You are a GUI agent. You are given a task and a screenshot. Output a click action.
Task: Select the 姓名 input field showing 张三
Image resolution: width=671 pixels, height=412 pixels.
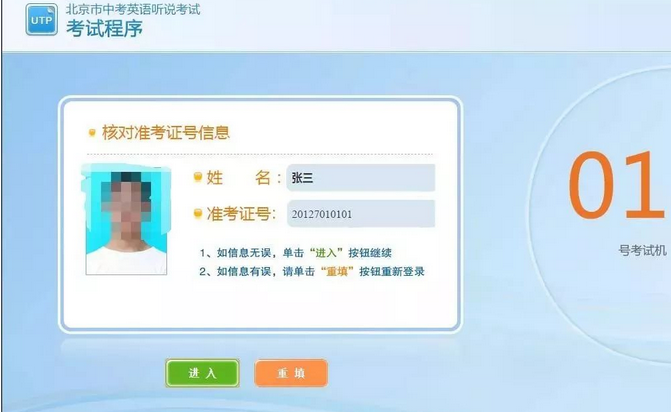click(x=361, y=178)
